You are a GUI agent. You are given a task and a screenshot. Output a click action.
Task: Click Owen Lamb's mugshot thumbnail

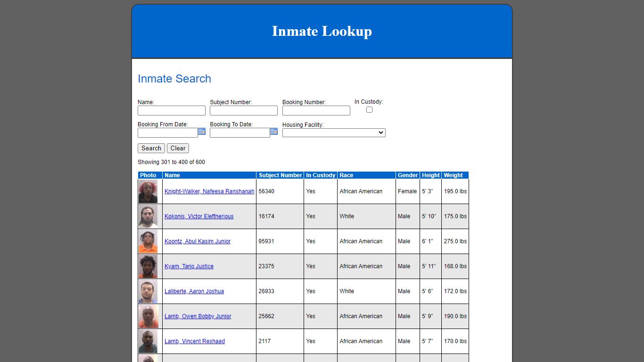(x=148, y=316)
